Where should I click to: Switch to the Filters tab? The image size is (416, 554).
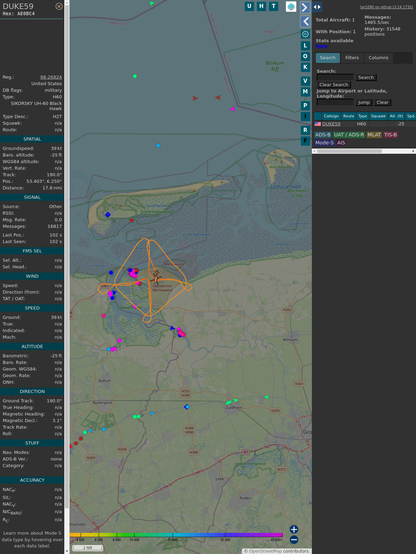coord(352,58)
